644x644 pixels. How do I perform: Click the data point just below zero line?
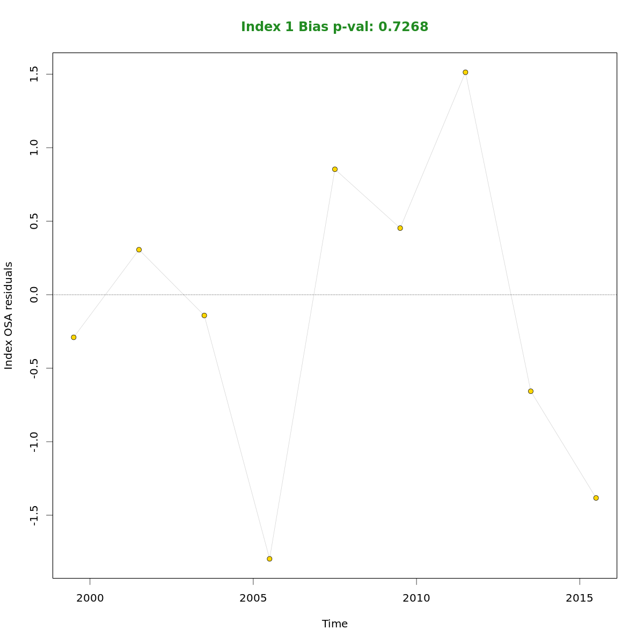pyautogui.click(x=204, y=316)
